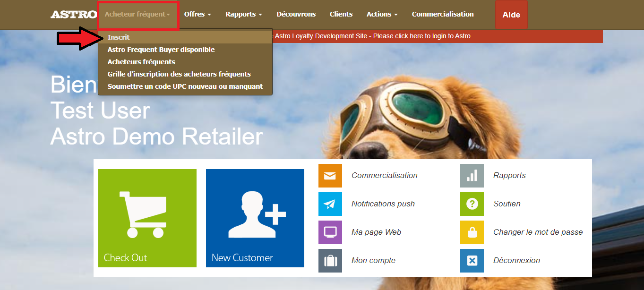Open the purple Ma page Web monitor icon

330,232
